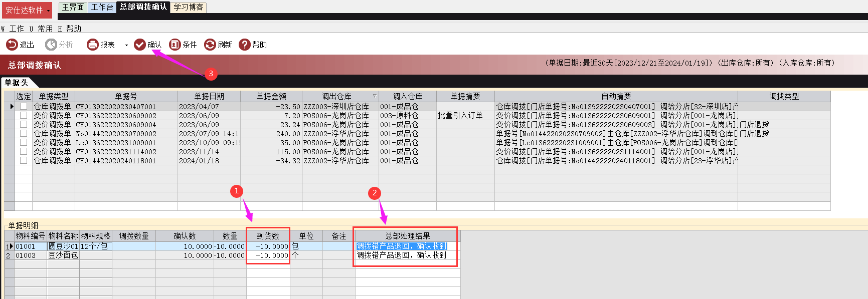
Task: Click the 总部处理结果 column header
Action: 407,236
